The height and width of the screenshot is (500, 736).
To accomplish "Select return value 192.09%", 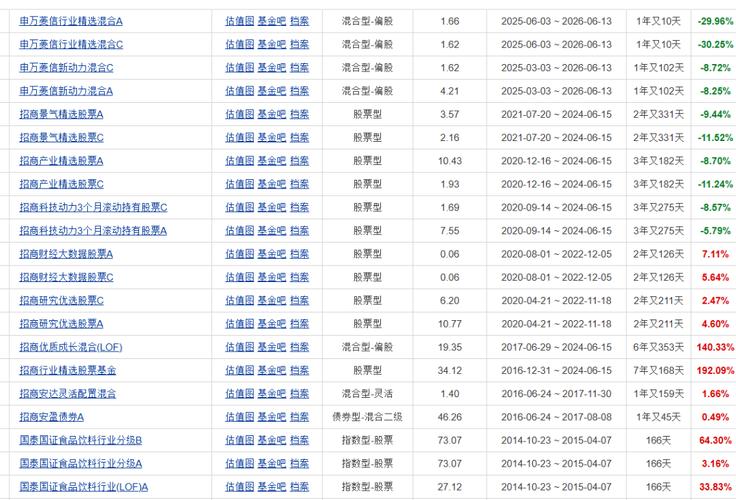I will 715,370.
